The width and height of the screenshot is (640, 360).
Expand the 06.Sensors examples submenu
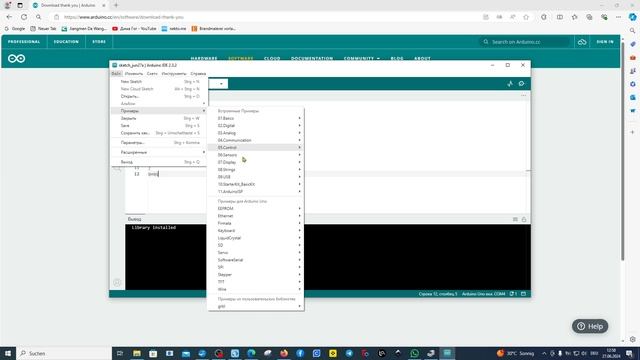pos(256,155)
